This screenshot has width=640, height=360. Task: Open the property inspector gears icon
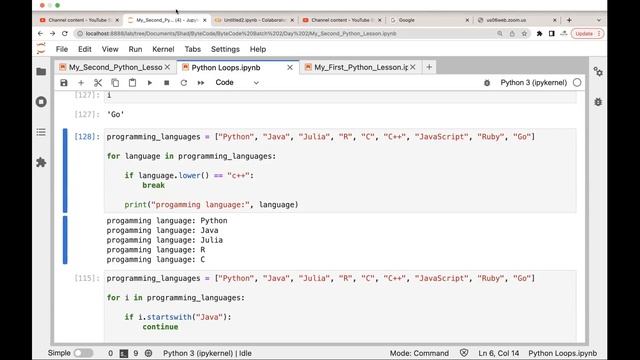598,72
